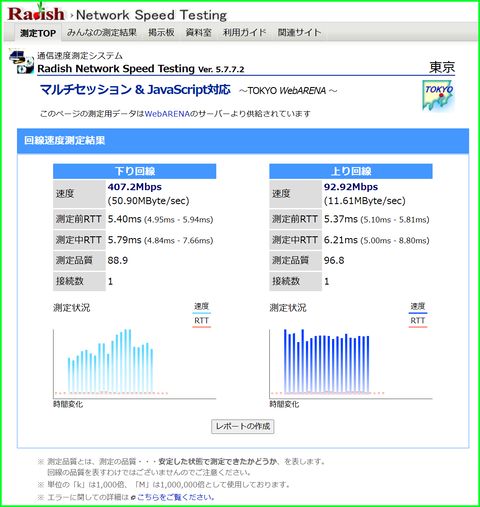Switch to the 掲示板 tab

pos(161,32)
